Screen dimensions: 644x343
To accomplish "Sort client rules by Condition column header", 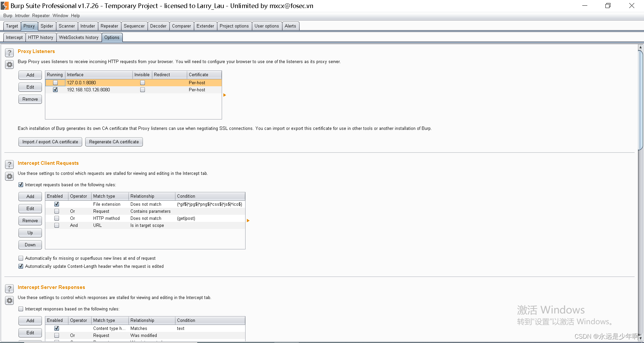I will 210,196.
